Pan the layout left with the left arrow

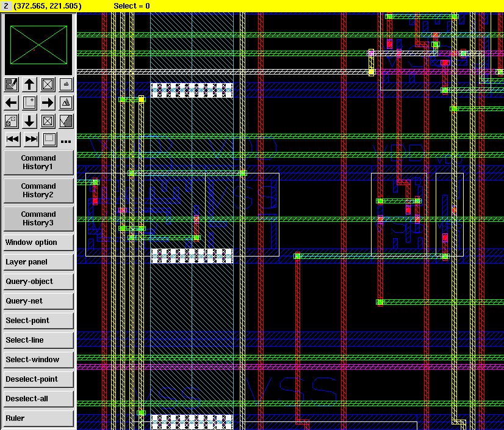coord(11,103)
